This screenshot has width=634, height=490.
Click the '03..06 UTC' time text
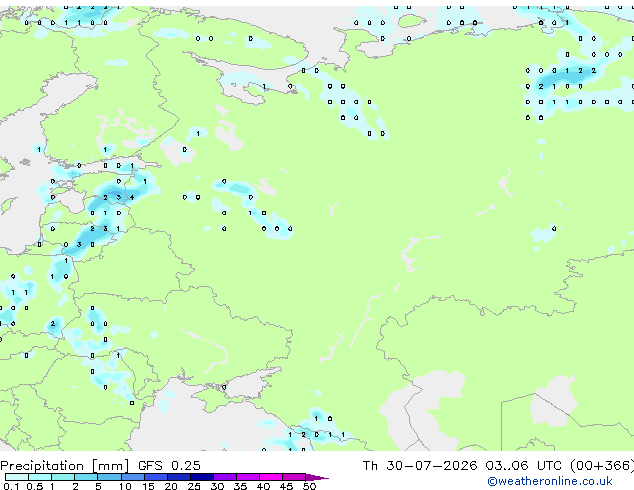point(524,465)
